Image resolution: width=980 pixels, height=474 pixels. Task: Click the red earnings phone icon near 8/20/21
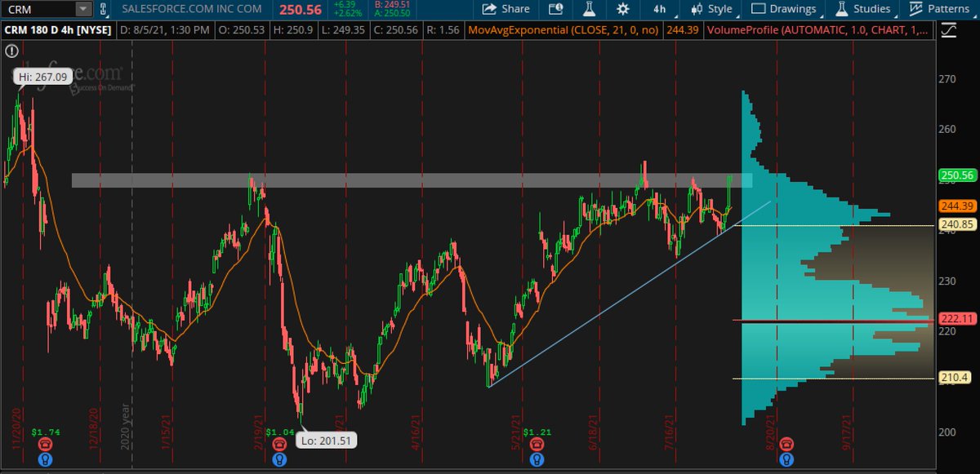(786, 444)
